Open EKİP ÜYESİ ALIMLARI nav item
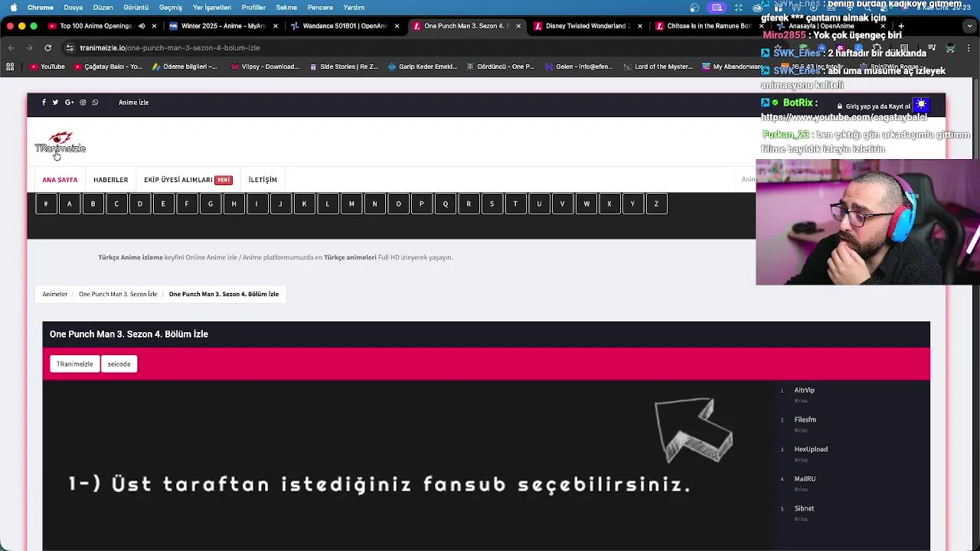This screenshot has width=980, height=551. point(188,180)
